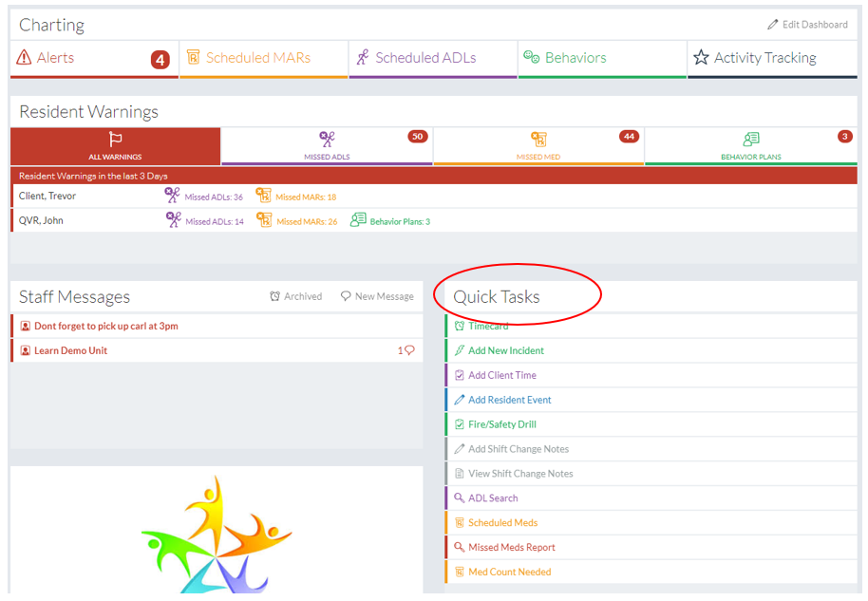868x601 pixels.
Task: Open the Add New Incident quick task
Action: [x=505, y=350]
